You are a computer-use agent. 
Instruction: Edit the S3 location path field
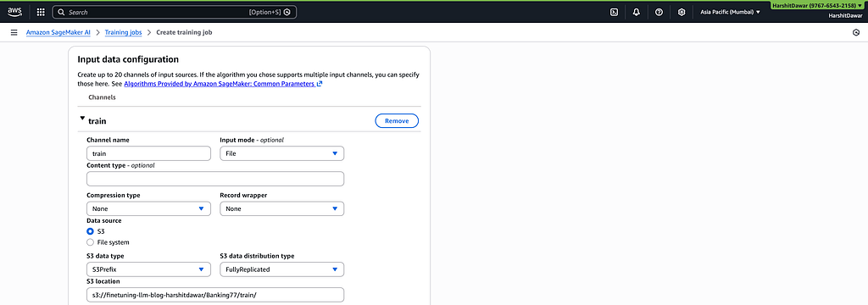point(215,295)
